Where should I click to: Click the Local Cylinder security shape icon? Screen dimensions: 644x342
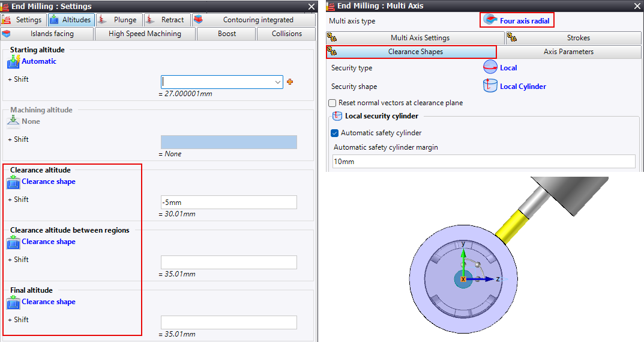point(490,85)
